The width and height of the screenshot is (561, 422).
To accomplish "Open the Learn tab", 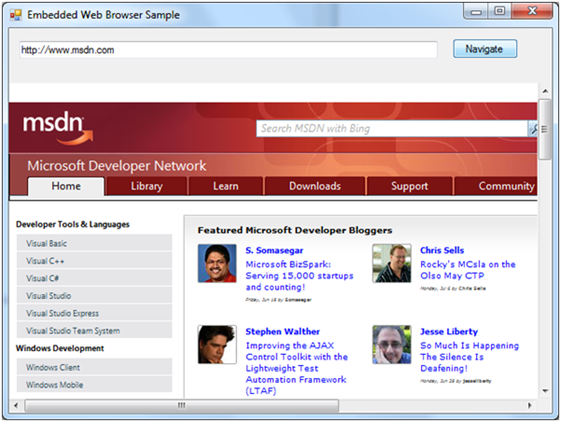I will (x=226, y=186).
